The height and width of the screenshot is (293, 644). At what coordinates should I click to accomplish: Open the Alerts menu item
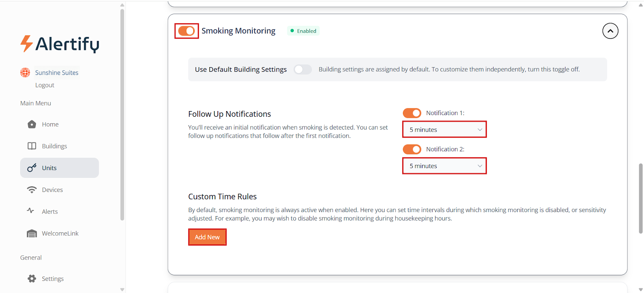(x=50, y=211)
